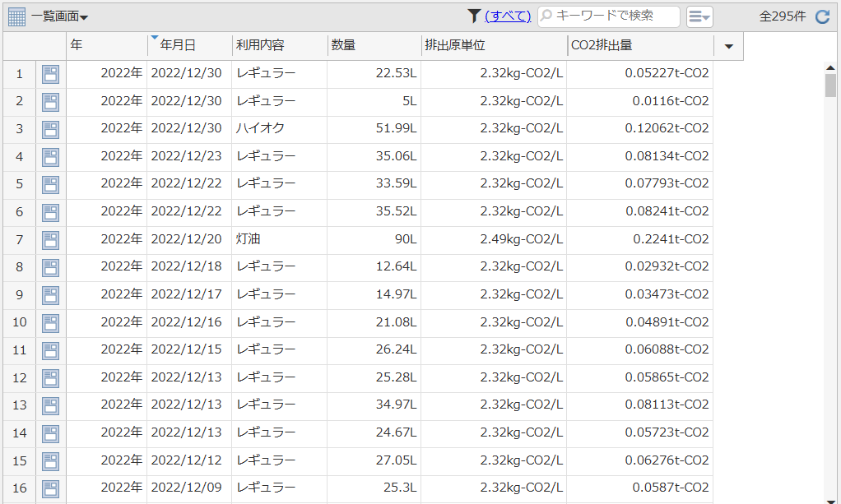
Task: Open the record icon for row 16
Action: pyautogui.click(x=50, y=488)
